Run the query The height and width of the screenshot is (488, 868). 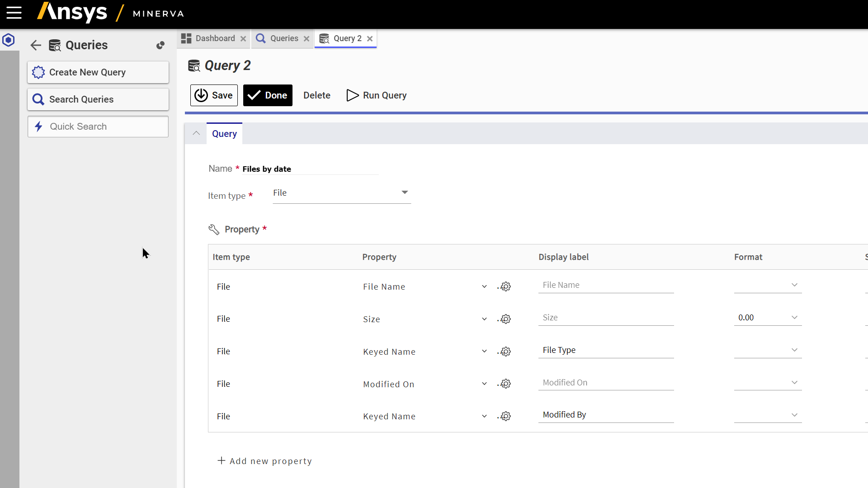point(376,95)
